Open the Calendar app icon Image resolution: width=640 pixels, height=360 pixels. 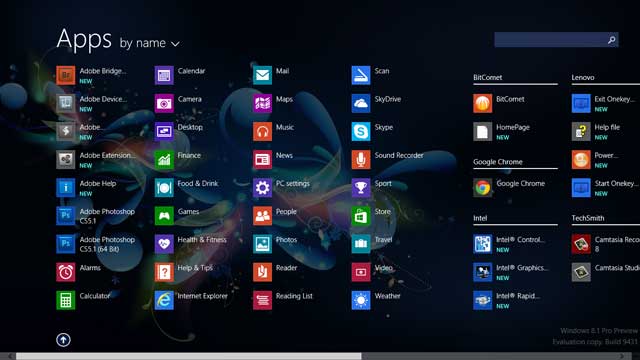[x=164, y=75]
